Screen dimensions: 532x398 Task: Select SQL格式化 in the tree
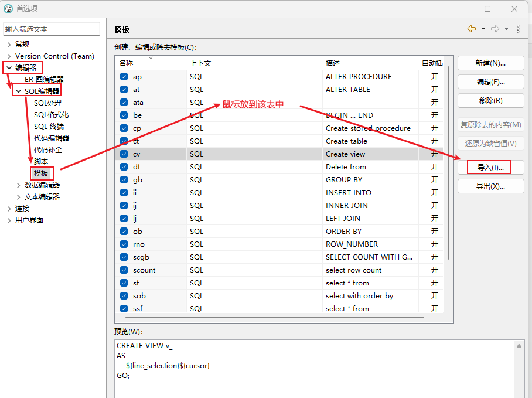51,115
